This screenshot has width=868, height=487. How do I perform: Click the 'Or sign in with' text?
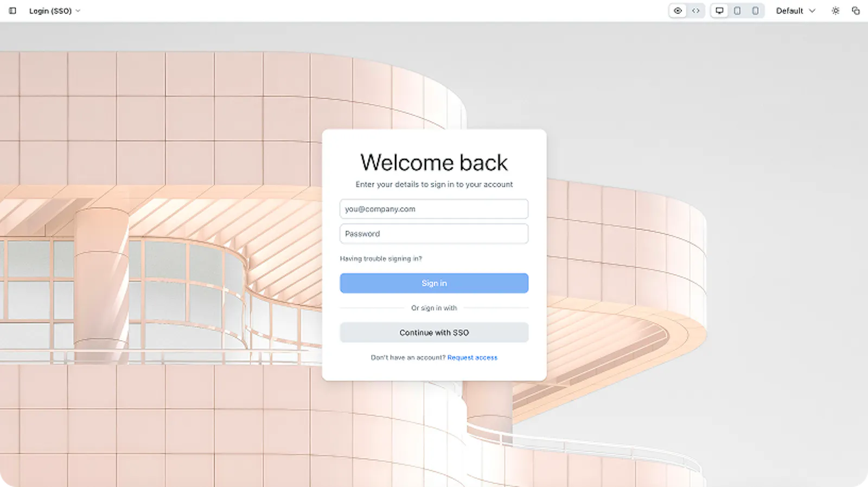pyautogui.click(x=434, y=308)
